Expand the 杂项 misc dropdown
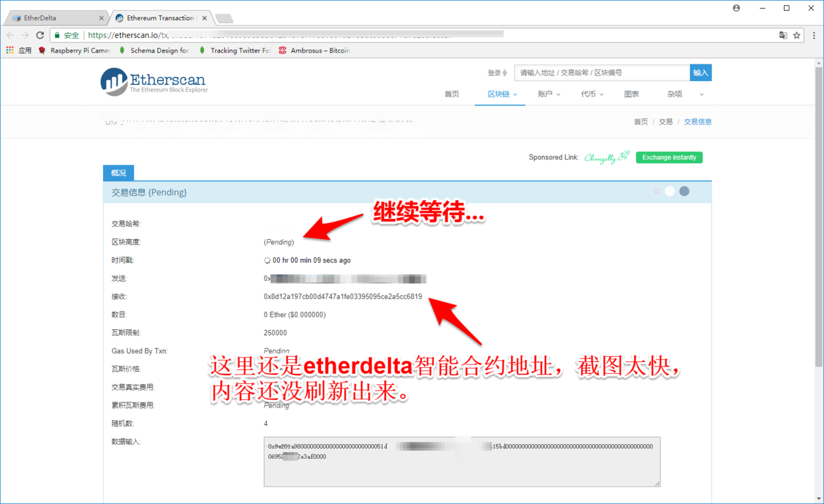 (685, 94)
